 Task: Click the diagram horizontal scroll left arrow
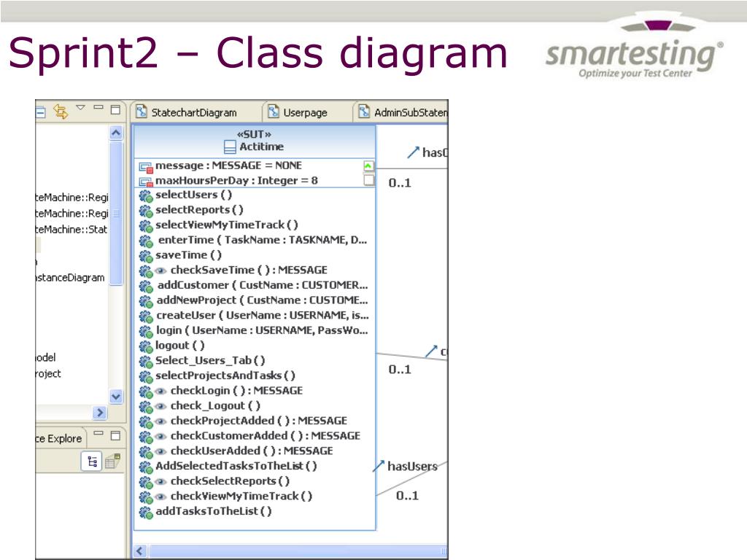[139, 551]
